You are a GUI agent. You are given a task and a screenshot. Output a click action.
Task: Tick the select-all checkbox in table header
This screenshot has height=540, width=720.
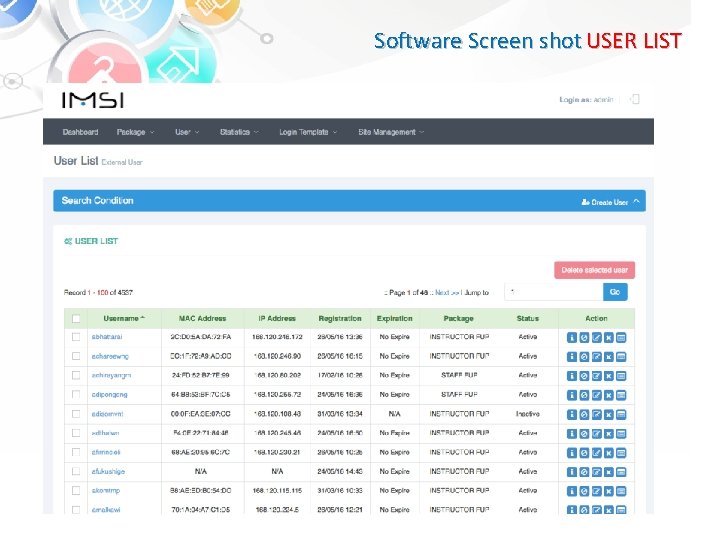coord(76,318)
